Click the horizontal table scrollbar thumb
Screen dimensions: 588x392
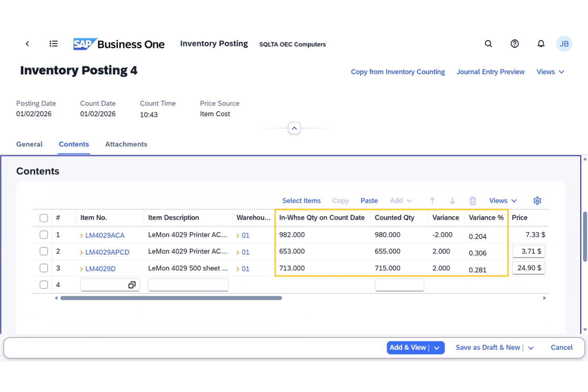point(171,298)
